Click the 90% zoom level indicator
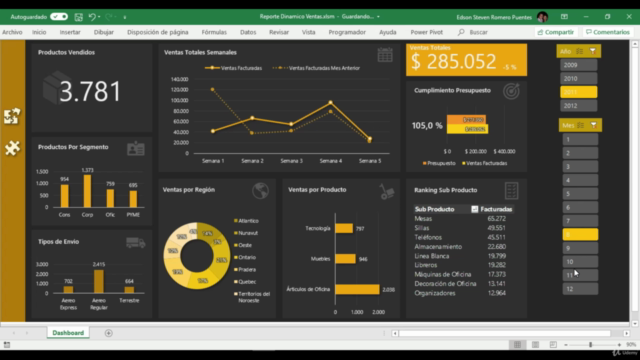The image size is (640, 360). click(631, 345)
